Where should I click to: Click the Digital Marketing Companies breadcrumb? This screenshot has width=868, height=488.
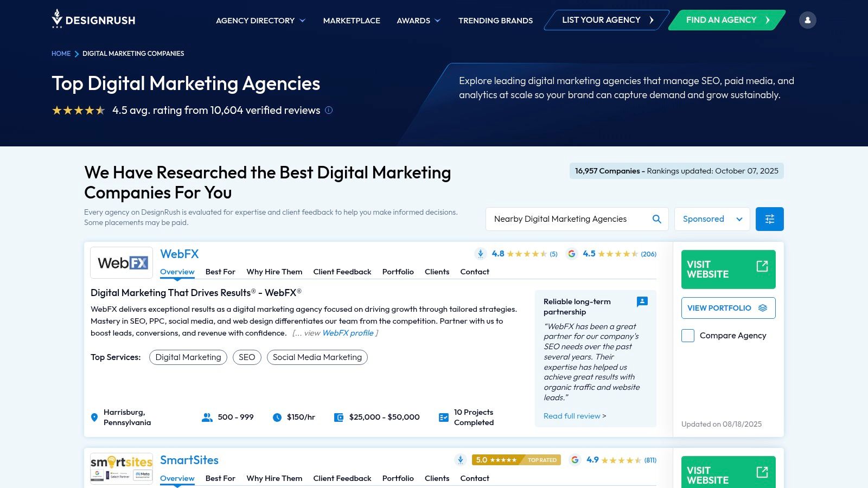133,54
